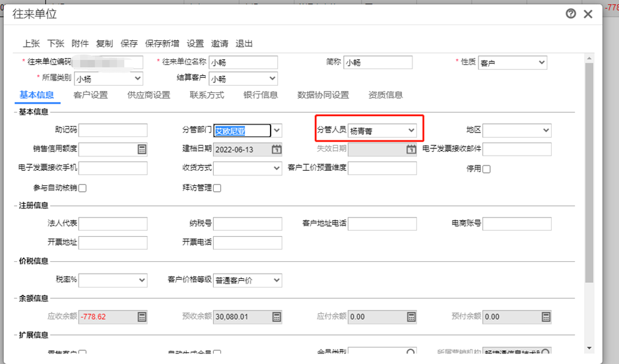Expand the 收货方式 dropdown
Screen dimensions: 619x364
[277, 168]
